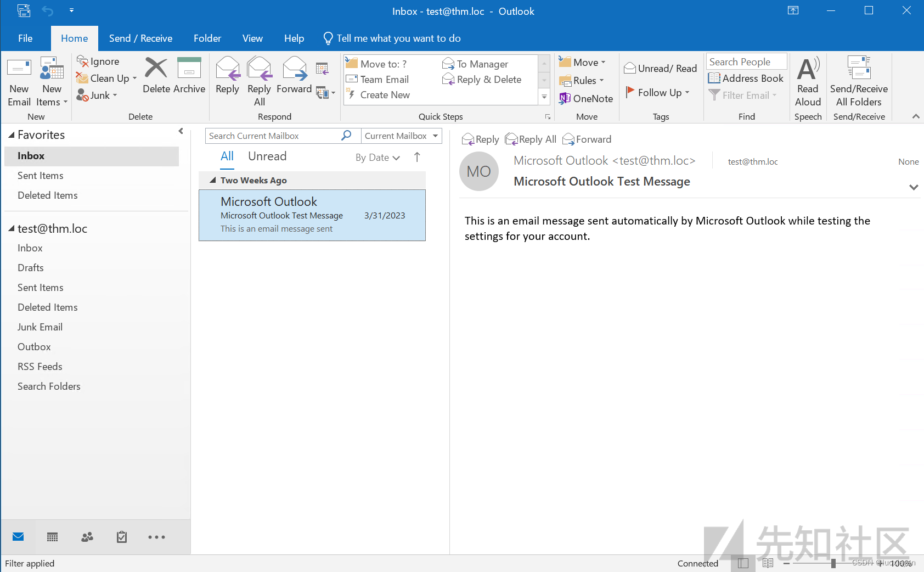Expand the Quick Steps gallery
The width and height of the screenshot is (924, 572).
click(544, 97)
